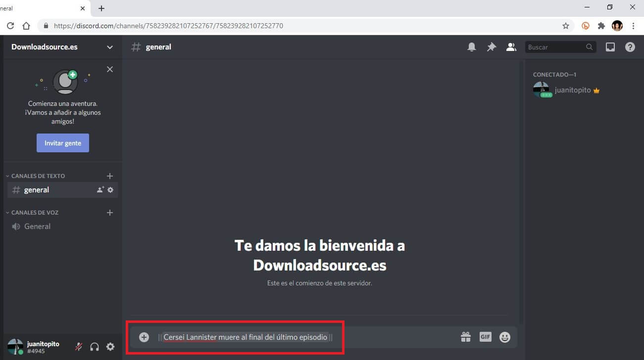Click CONECTADO—1 members heading
The width and height of the screenshot is (644, 360).
coord(554,75)
